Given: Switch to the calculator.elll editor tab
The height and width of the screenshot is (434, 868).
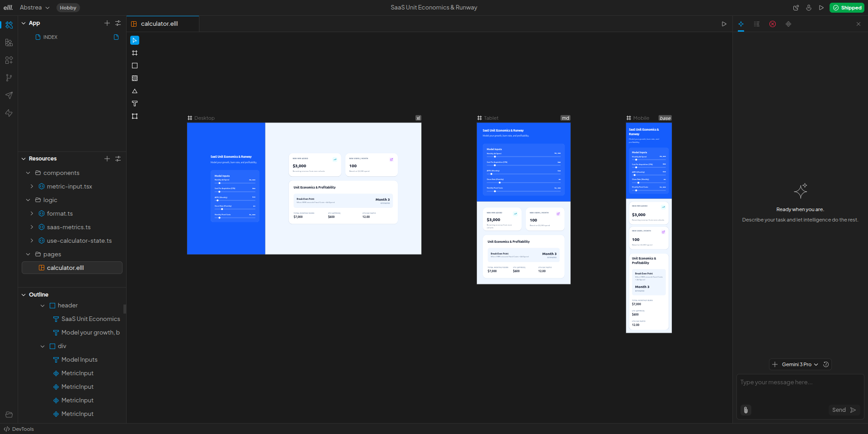Looking at the screenshot, I should (x=159, y=24).
